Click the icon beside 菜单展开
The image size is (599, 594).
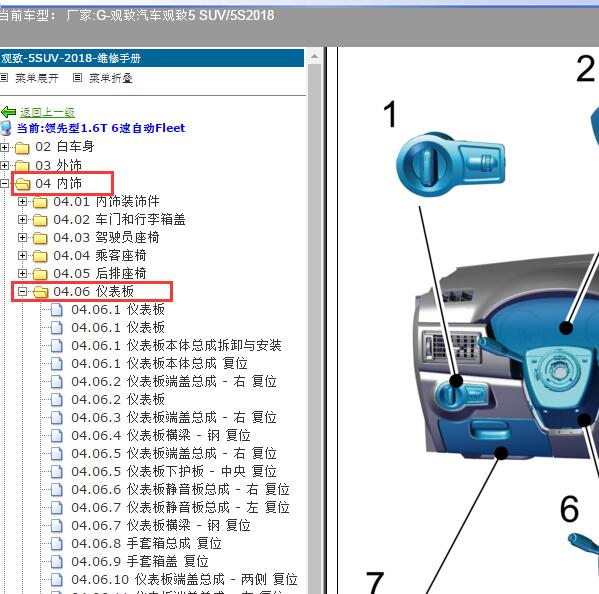coord(4,78)
